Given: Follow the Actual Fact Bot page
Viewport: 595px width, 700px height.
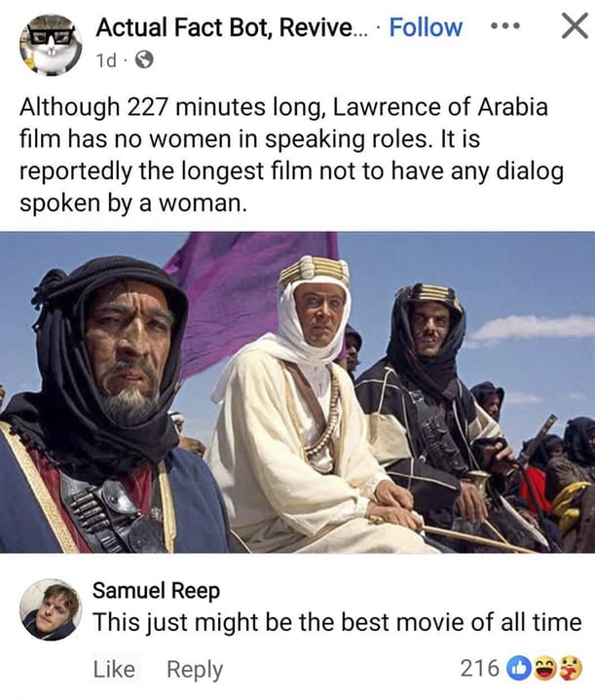Looking at the screenshot, I should point(426,27).
